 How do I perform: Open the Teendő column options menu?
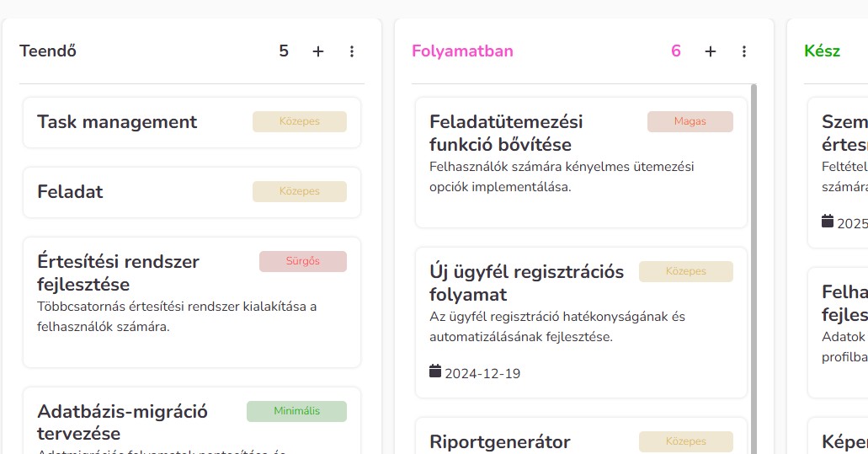pos(352,51)
